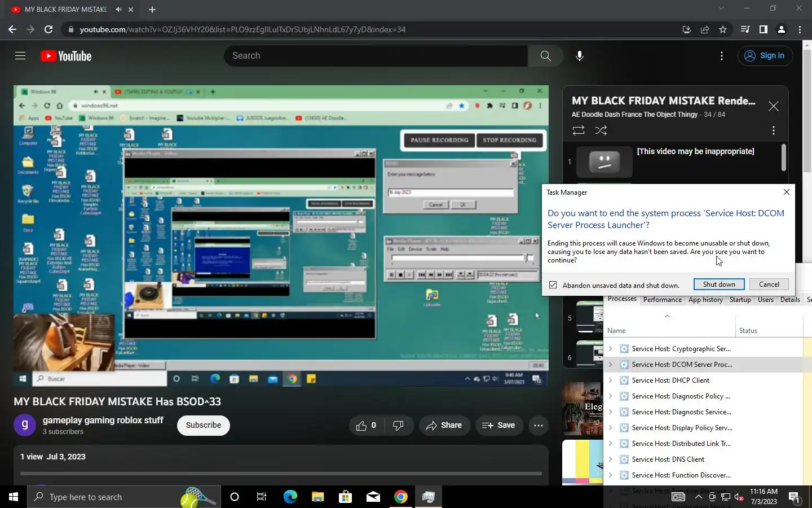Open the Startup tab in Task Manager

point(740,300)
